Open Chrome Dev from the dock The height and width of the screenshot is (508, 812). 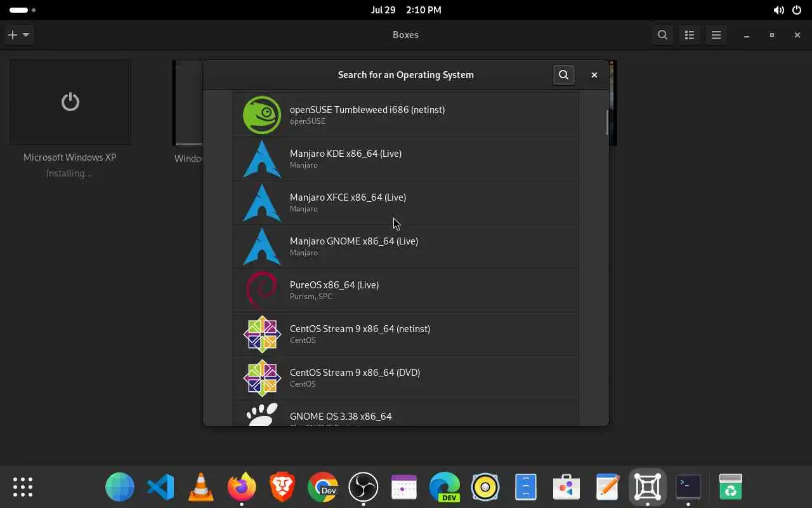(x=323, y=487)
